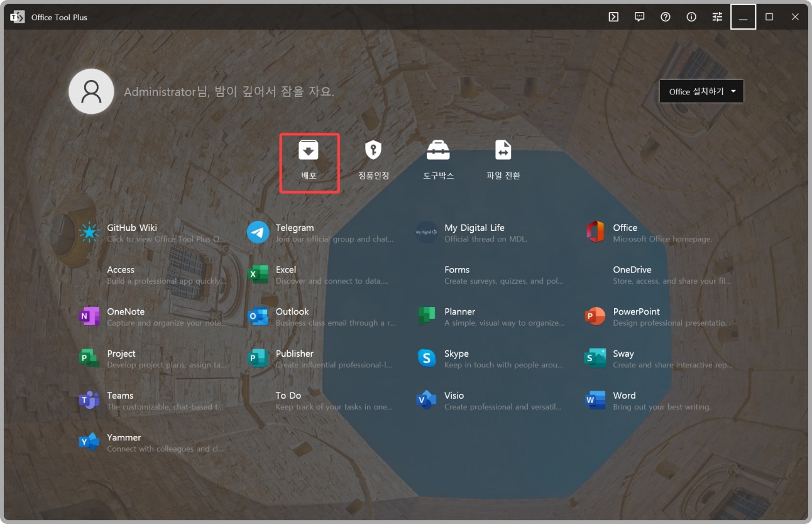Click 'Join our official group and chat' text
The height and width of the screenshot is (524, 812).
[x=334, y=239]
